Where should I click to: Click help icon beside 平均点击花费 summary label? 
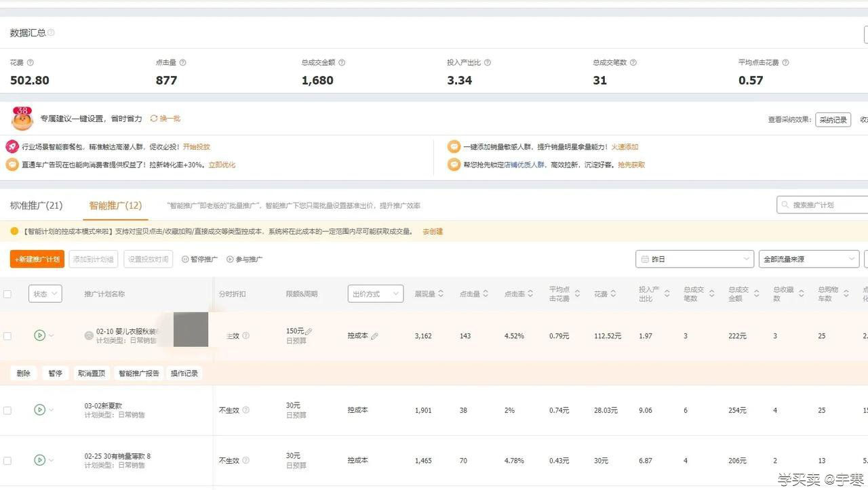pos(786,62)
